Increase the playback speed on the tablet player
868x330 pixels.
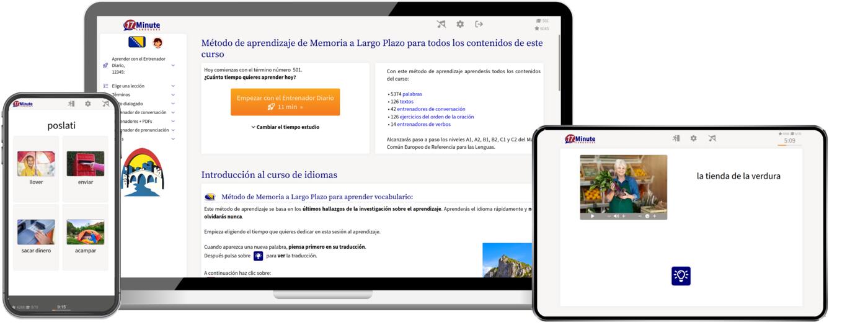click(655, 216)
